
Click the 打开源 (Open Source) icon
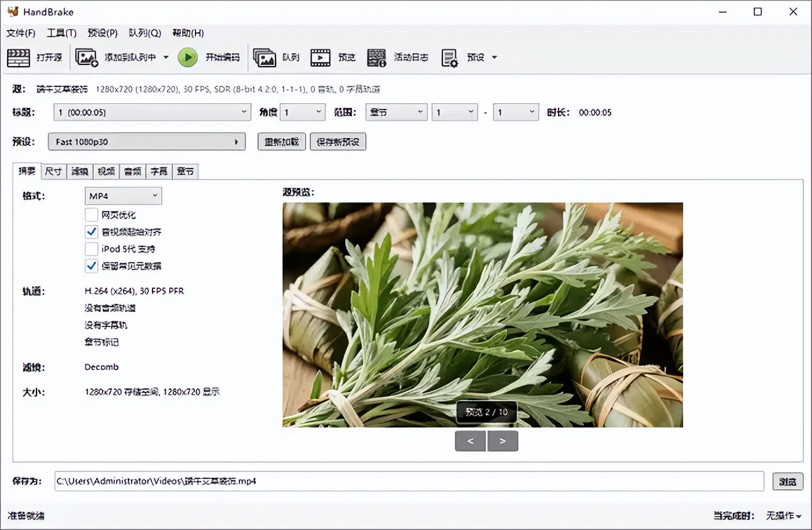pos(18,57)
